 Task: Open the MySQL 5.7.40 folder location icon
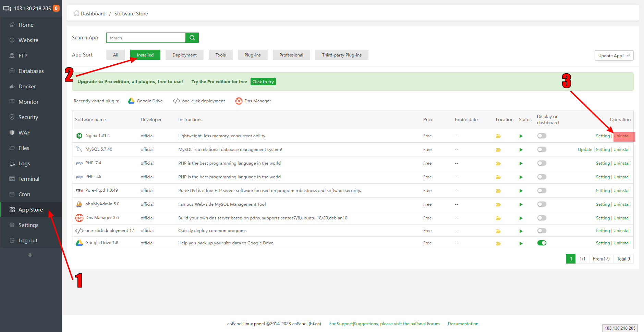pyautogui.click(x=498, y=150)
